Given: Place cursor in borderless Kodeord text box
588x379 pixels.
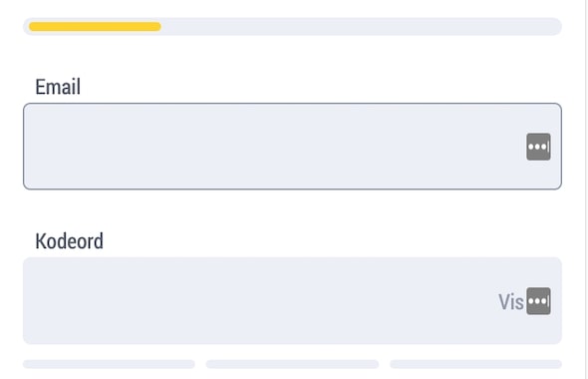Looking at the screenshot, I should click(x=292, y=300).
